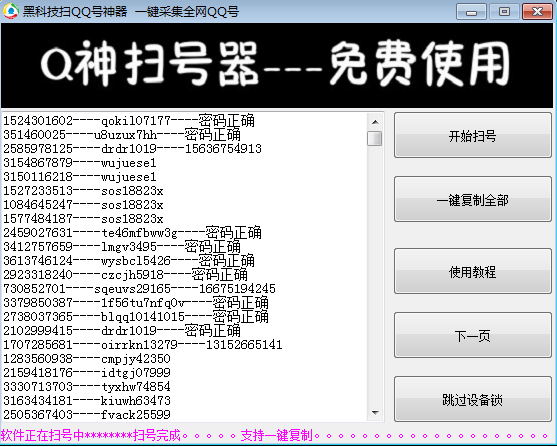Viewport: 557px width, 447px height.
Task: Select the row starting with 730852701
Action: coord(139,289)
